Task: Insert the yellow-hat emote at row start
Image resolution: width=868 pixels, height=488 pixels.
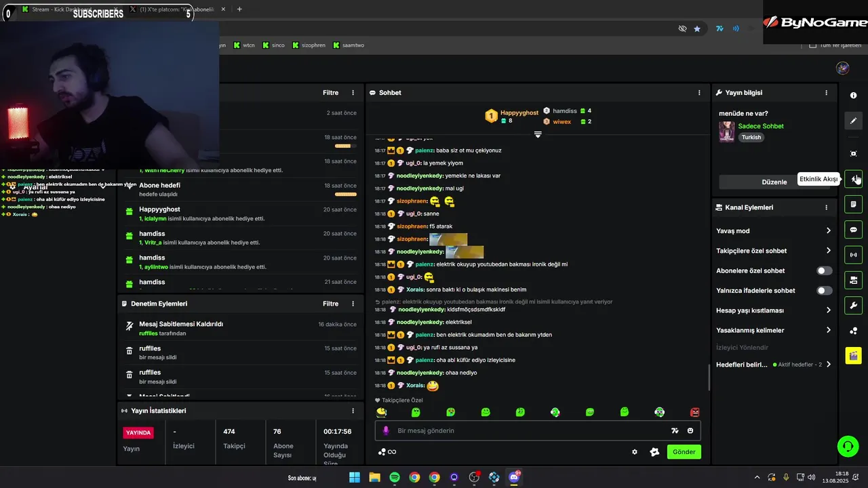Action: pyautogui.click(x=382, y=412)
